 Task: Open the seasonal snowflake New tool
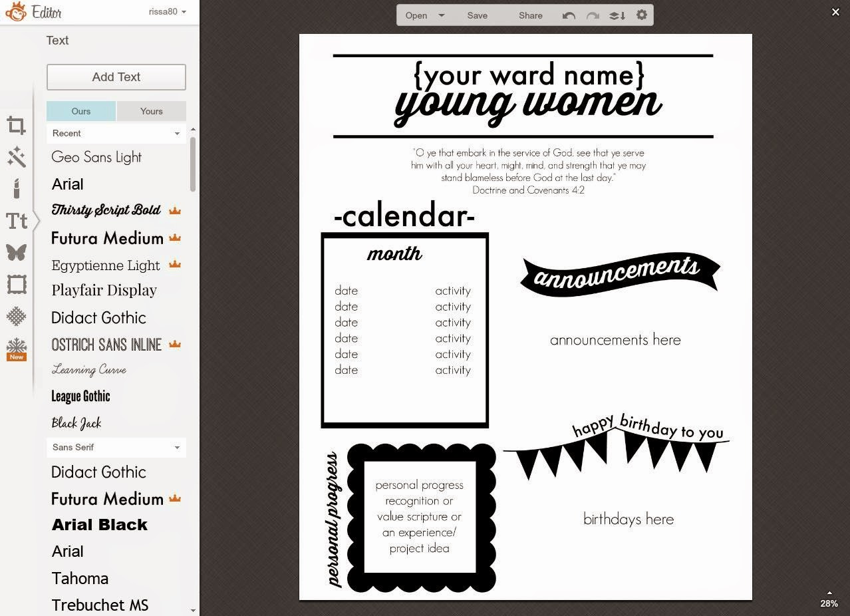pyautogui.click(x=17, y=349)
